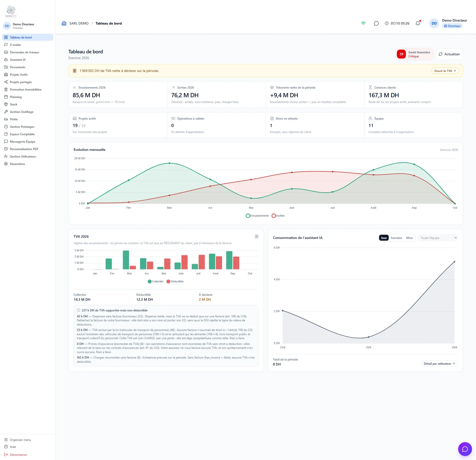This screenshot has height=460, width=476.
Task: Open Espace Comptable
Action: tap(28, 134)
